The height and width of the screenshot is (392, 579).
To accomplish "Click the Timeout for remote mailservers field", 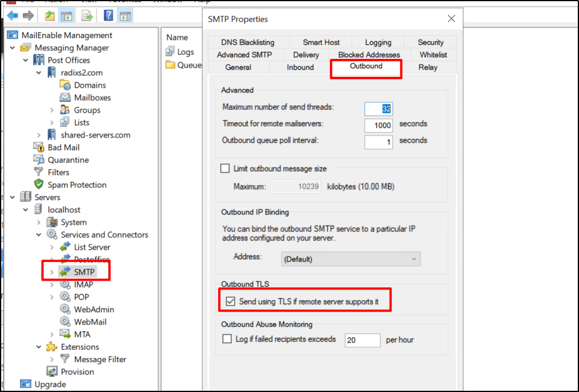I will click(378, 125).
